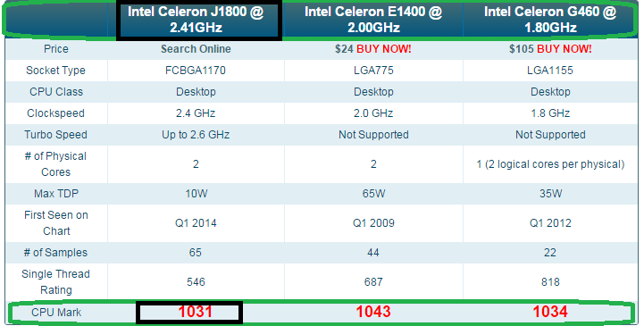644x326 pixels.
Task: Open the Intel Celeron E1400 header link
Action: pyautogui.click(x=373, y=20)
